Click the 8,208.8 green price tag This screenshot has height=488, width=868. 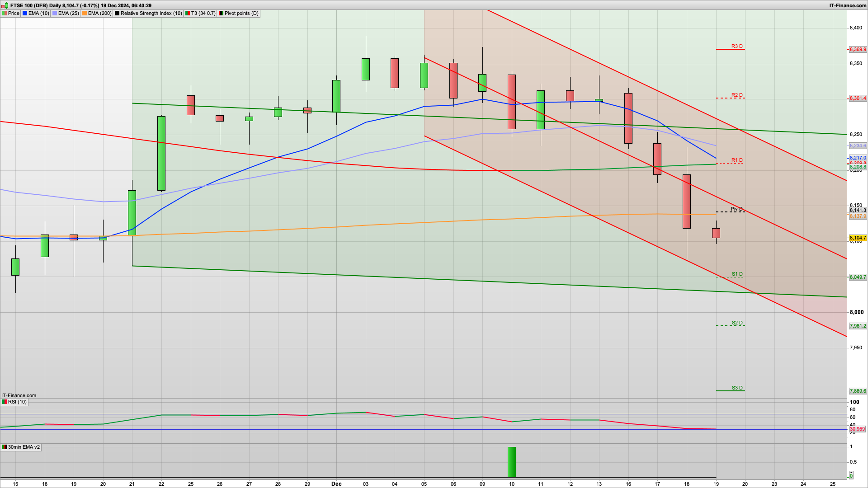point(858,167)
